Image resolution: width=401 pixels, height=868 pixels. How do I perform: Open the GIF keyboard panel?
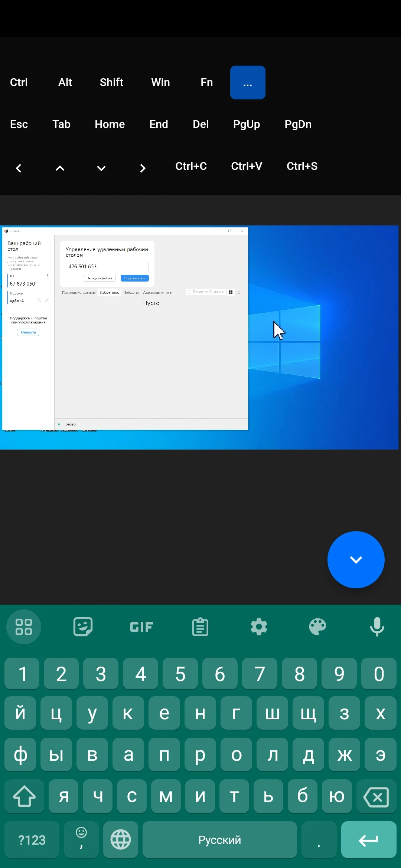(141, 627)
